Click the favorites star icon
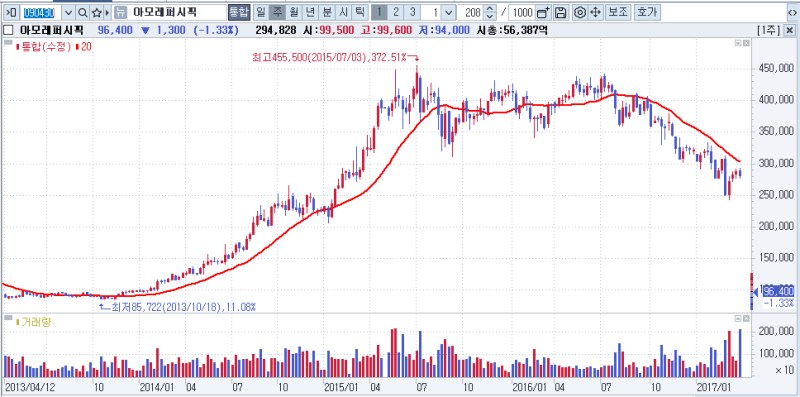The width and height of the screenshot is (800, 397). point(96,12)
